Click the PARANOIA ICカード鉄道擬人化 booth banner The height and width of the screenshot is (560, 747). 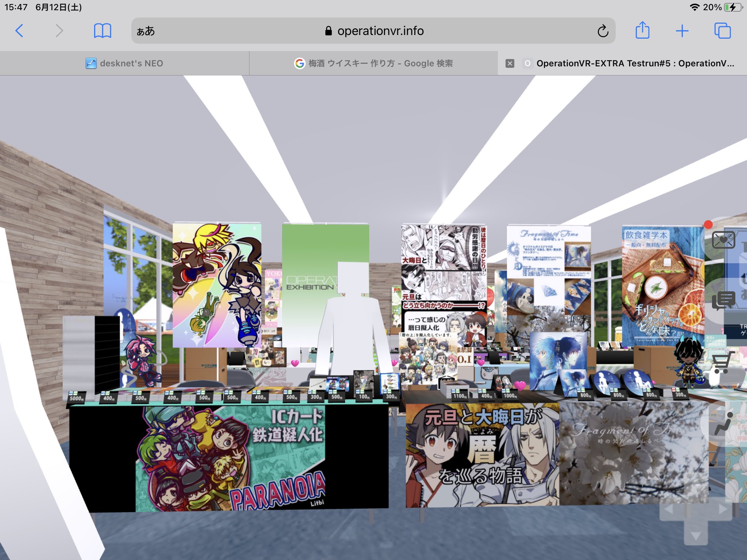coord(230,458)
